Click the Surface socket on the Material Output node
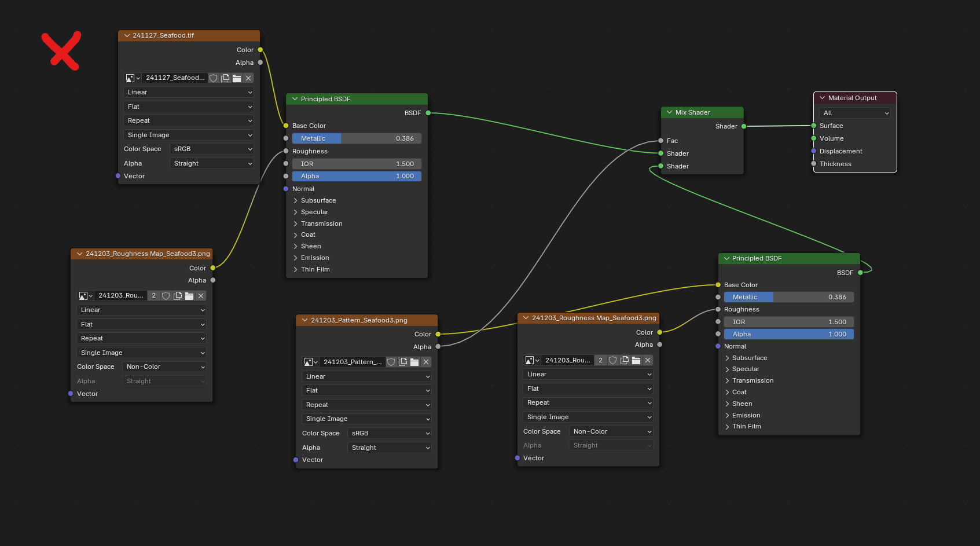This screenshot has height=546, width=980. tap(813, 126)
